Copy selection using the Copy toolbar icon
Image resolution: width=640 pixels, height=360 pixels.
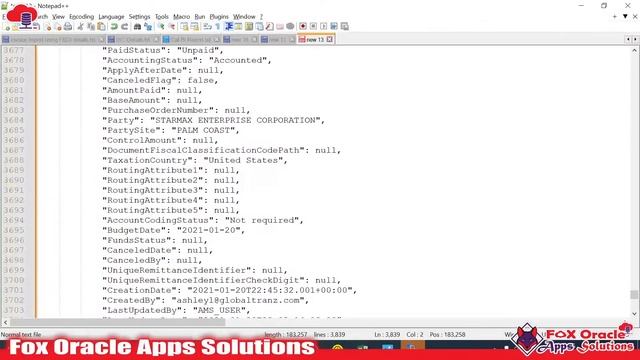click(x=91, y=27)
